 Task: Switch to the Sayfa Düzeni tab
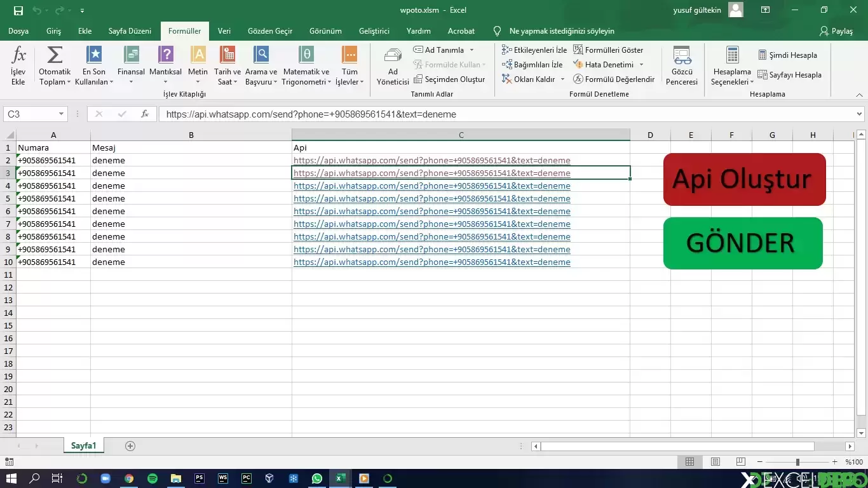click(130, 31)
